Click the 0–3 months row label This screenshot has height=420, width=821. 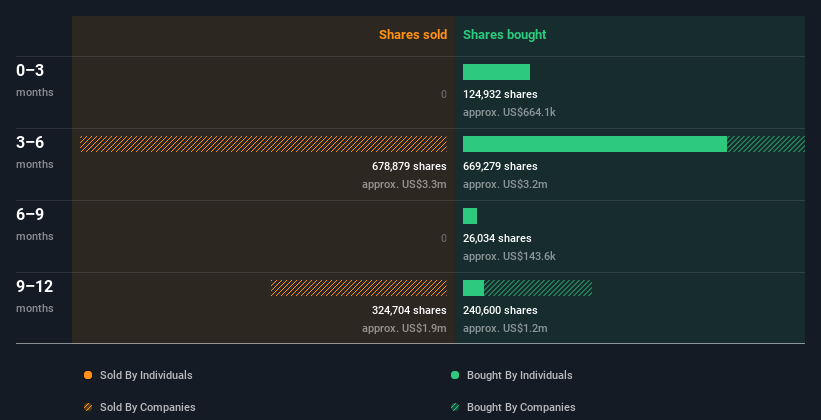(35, 80)
